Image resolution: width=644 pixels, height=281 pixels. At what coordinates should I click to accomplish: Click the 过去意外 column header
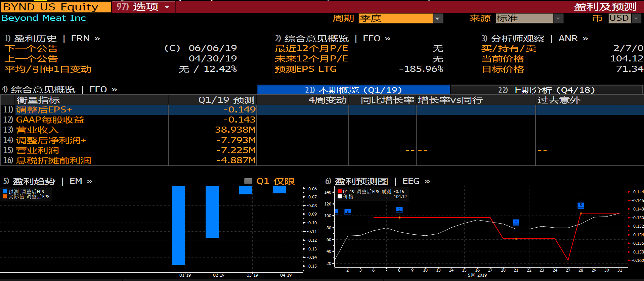(590, 100)
